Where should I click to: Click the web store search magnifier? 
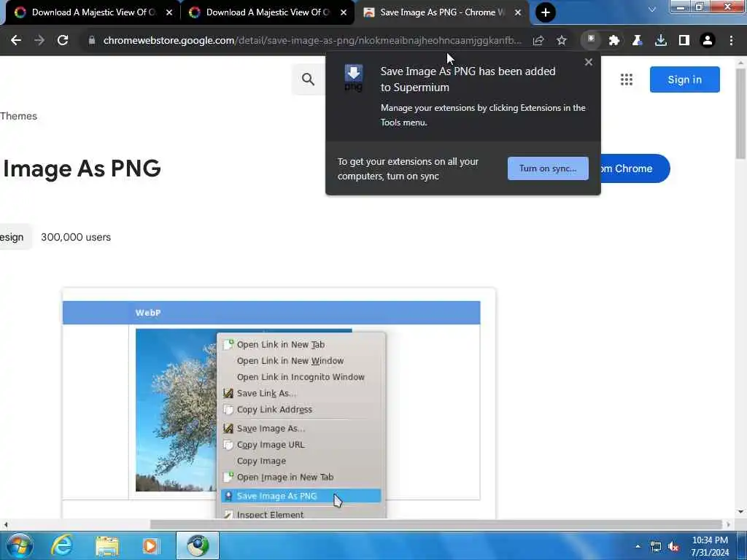(x=309, y=79)
